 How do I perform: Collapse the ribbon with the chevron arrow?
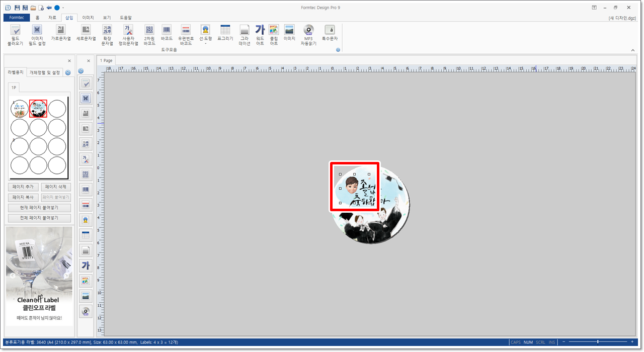click(x=633, y=50)
